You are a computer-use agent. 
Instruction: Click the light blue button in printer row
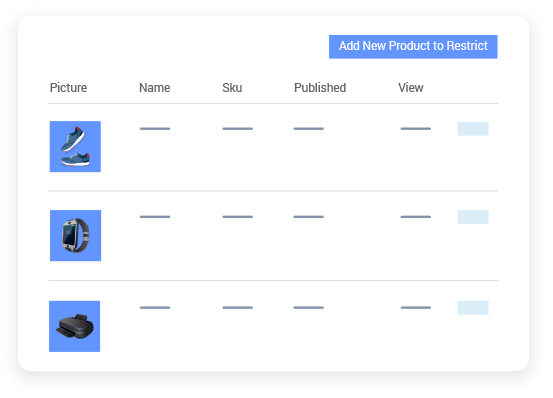point(473,308)
